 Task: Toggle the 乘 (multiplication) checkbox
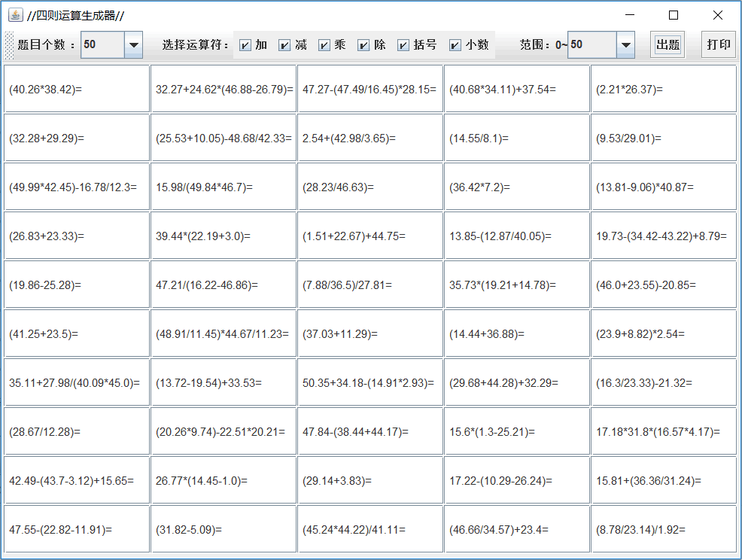(324, 45)
